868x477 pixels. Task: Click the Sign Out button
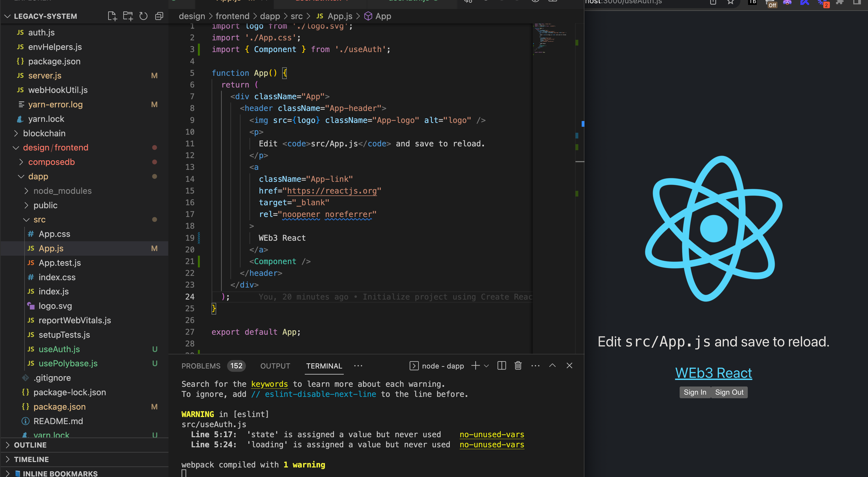tap(729, 392)
